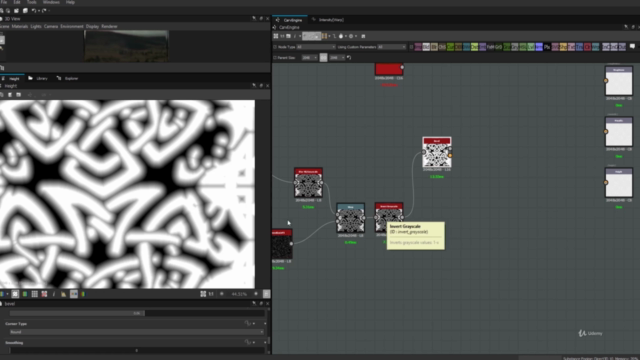Click the reset parent size arrow icon
Image resolution: width=640 pixels, height=360 pixels.
pyautogui.click(x=349, y=58)
